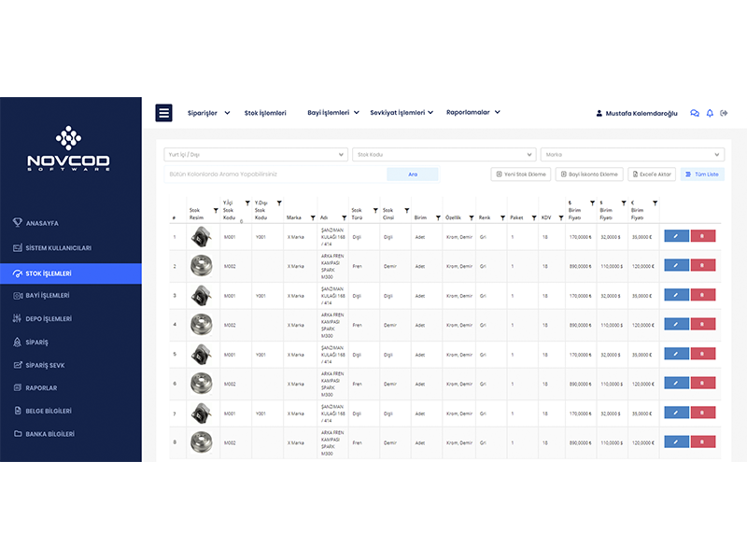This screenshot has height=560, width=747.
Task: Click the Yeni Stok Ekleme button
Action: tap(521, 175)
